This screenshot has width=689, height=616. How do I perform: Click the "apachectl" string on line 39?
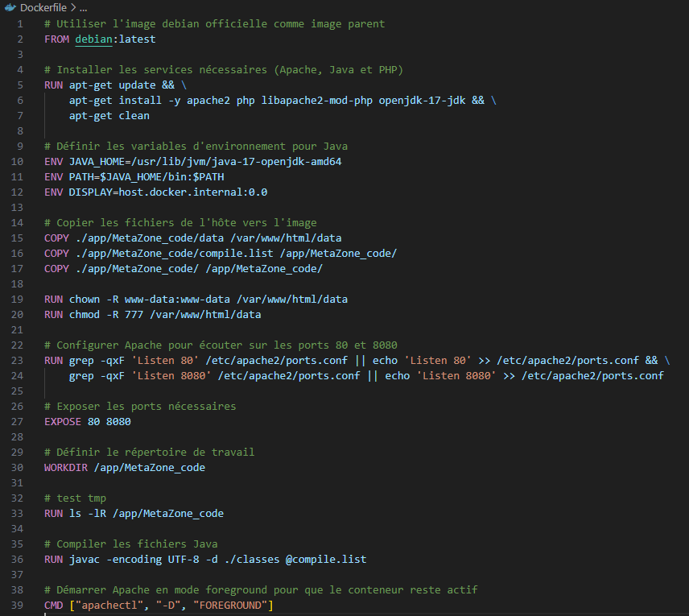(109, 605)
